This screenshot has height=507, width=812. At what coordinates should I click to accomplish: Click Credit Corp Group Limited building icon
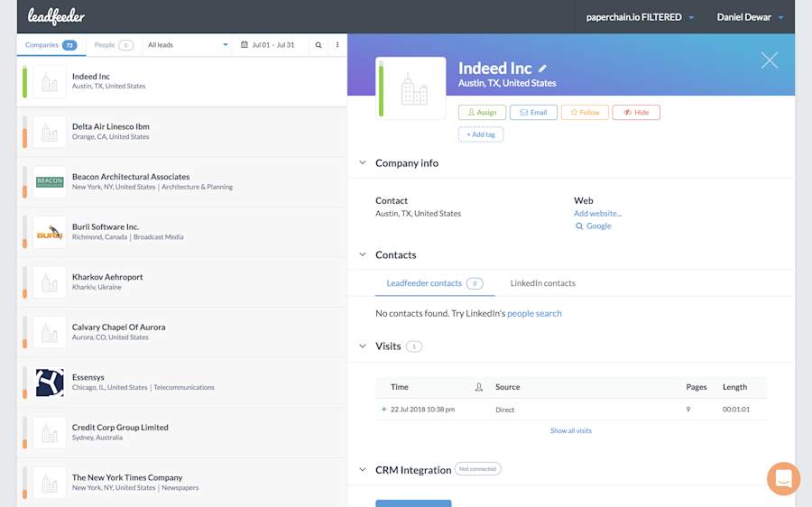[50, 433]
